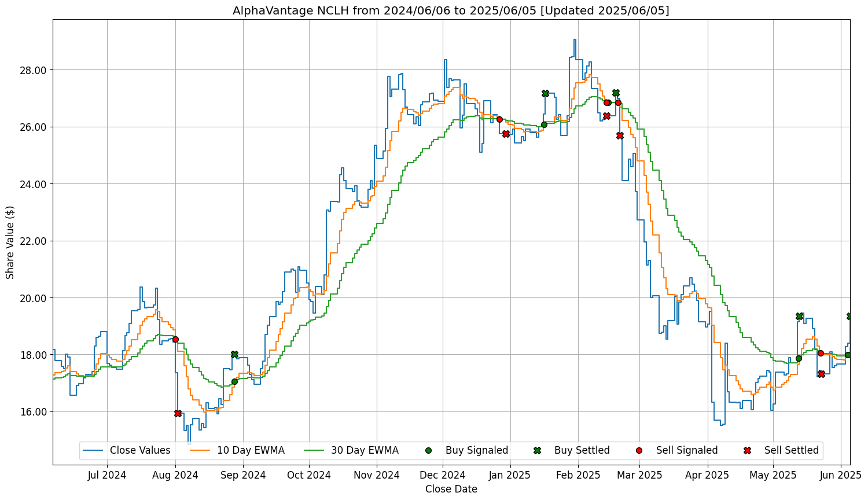Click the 16.00 y-axis tick label
The height and width of the screenshot is (500, 868).
pyautogui.click(x=34, y=412)
